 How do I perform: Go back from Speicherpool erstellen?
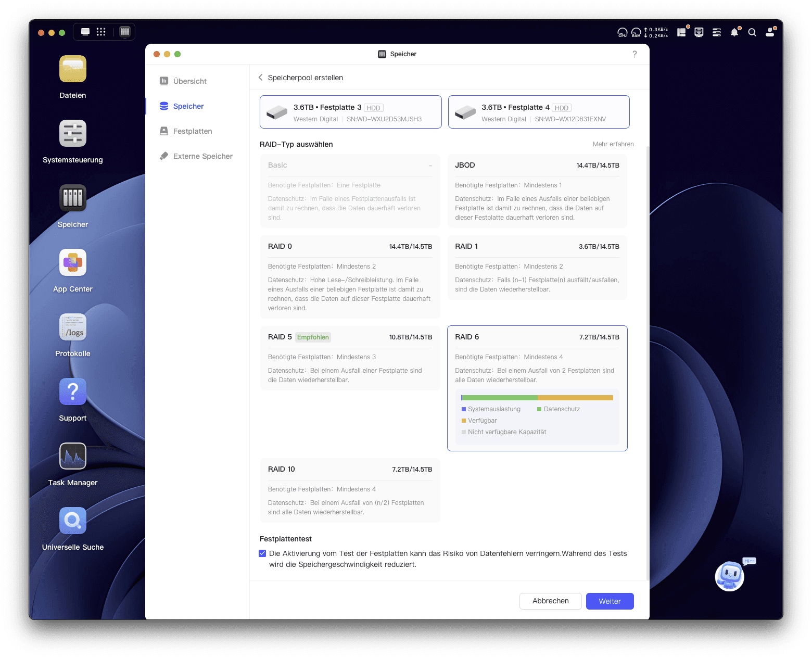[x=261, y=78]
